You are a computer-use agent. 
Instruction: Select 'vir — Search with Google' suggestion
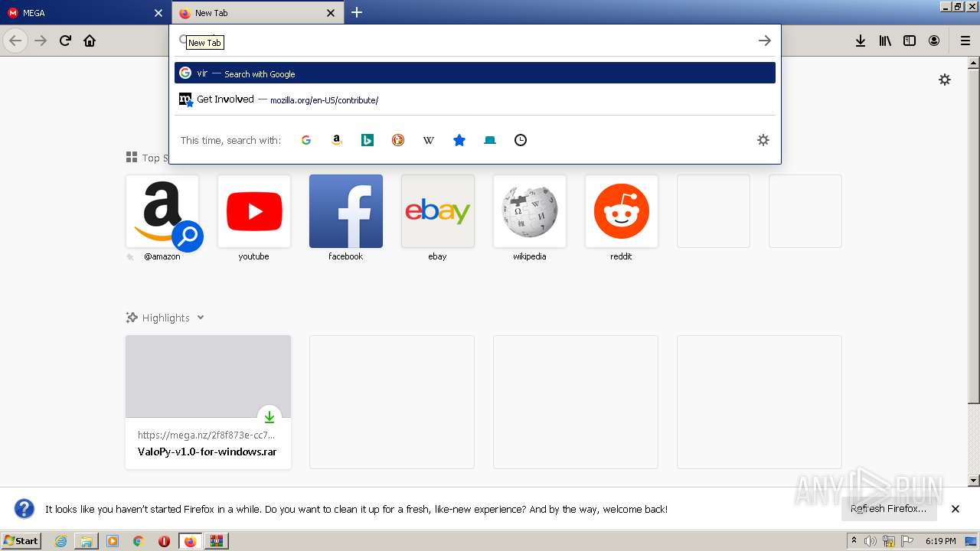[475, 73]
